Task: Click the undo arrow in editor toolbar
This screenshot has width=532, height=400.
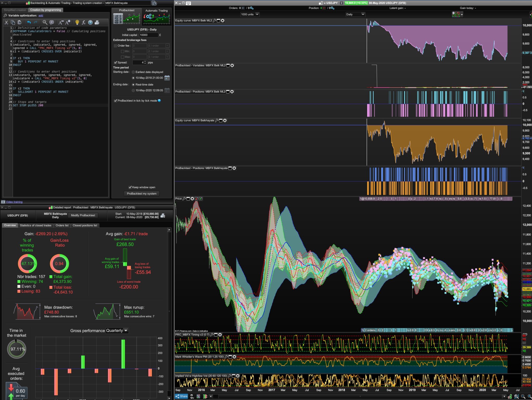Action: pos(29,23)
